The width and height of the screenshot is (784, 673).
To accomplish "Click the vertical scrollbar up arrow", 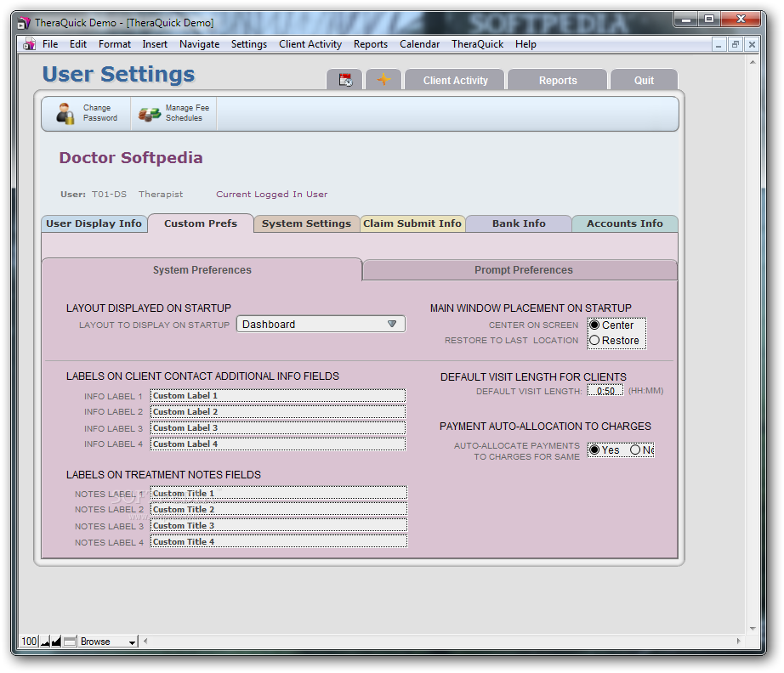I will (x=753, y=62).
